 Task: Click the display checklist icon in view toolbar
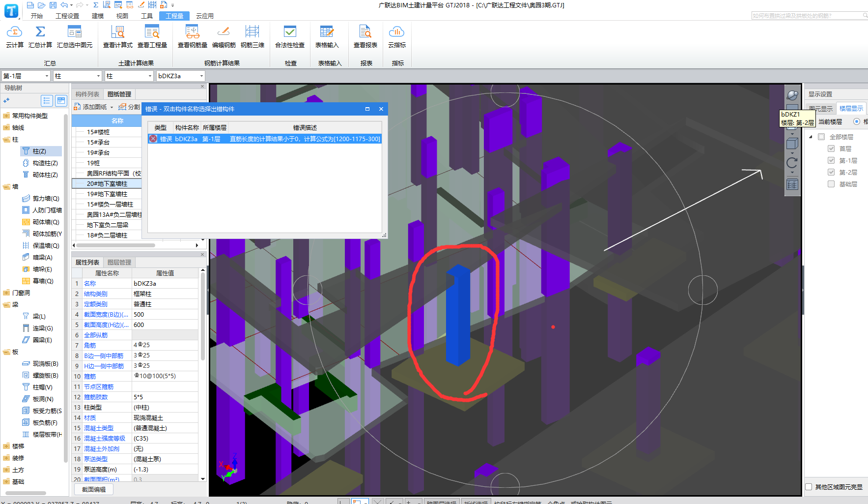[792, 185]
